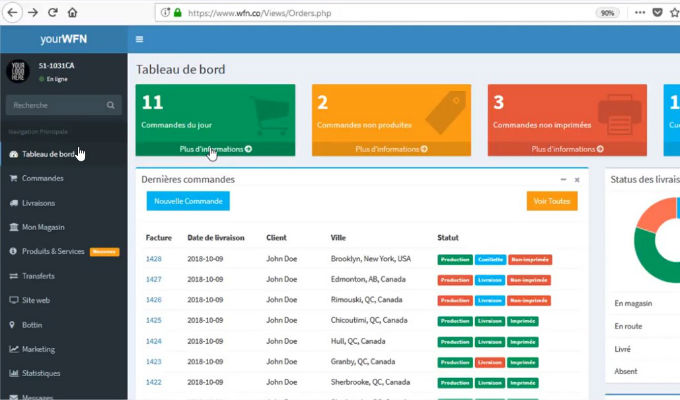Click the Commandes shopping cart icon
Image resolution: width=680 pixels, height=400 pixels.
coord(13,178)
